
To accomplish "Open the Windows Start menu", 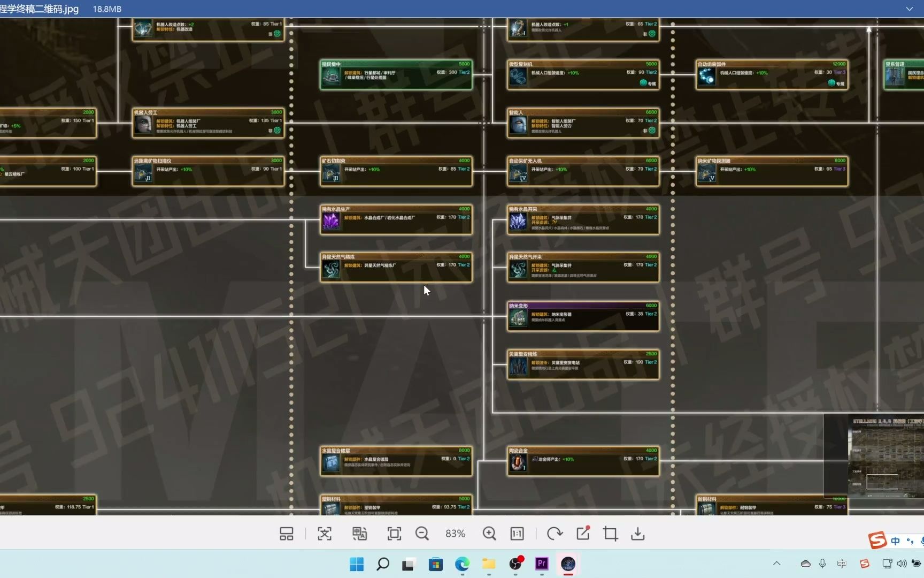I will (357, 564).
